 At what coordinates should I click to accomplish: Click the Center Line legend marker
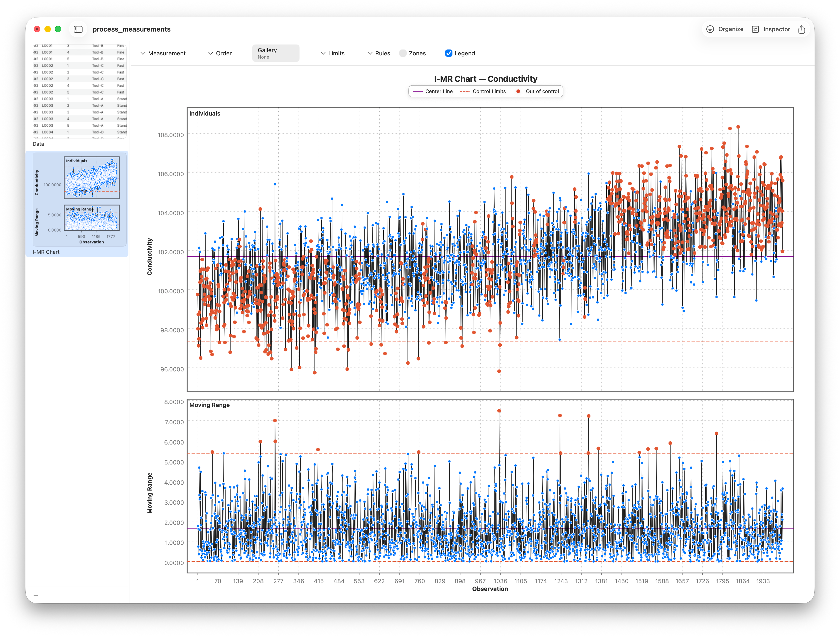pyautogui.click(x=417, y=91)
